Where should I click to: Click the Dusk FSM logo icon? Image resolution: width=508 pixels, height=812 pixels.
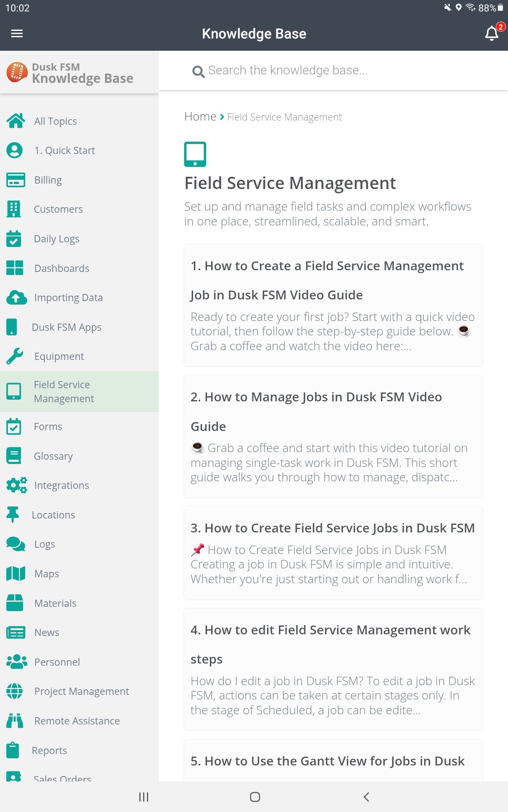[17, 72]
